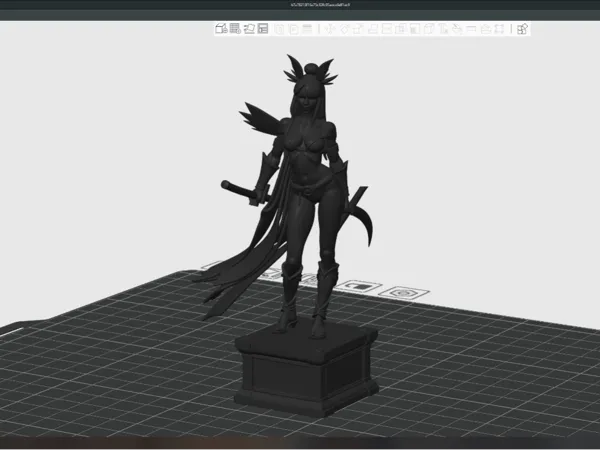Click the plate settings icon on build plate
The image size is (600, 450).
tap(404, 293)
